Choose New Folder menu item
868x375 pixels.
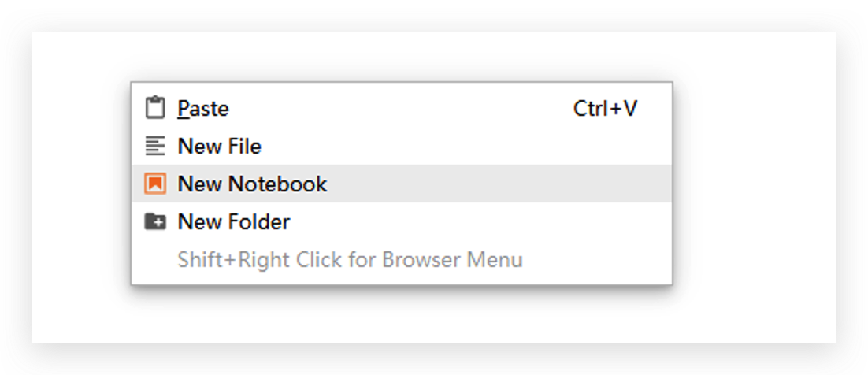point(402,221)
